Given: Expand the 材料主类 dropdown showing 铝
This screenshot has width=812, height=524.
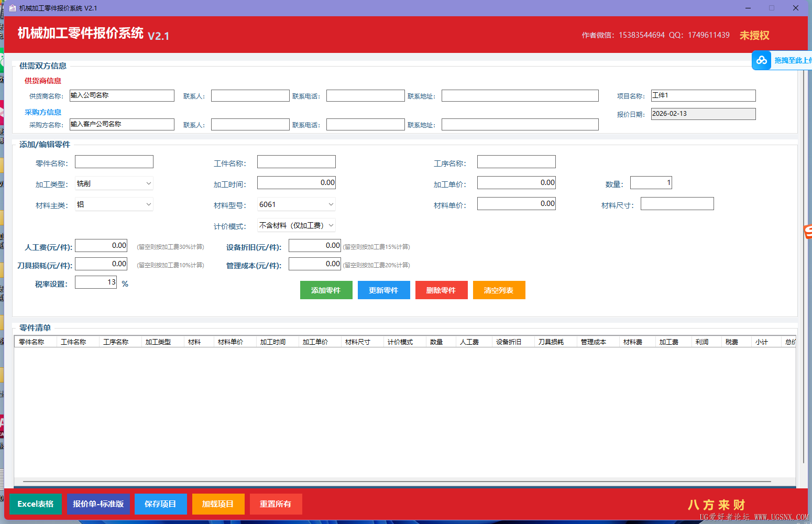Looking at the screenshot, I should (x=114, y=204).
